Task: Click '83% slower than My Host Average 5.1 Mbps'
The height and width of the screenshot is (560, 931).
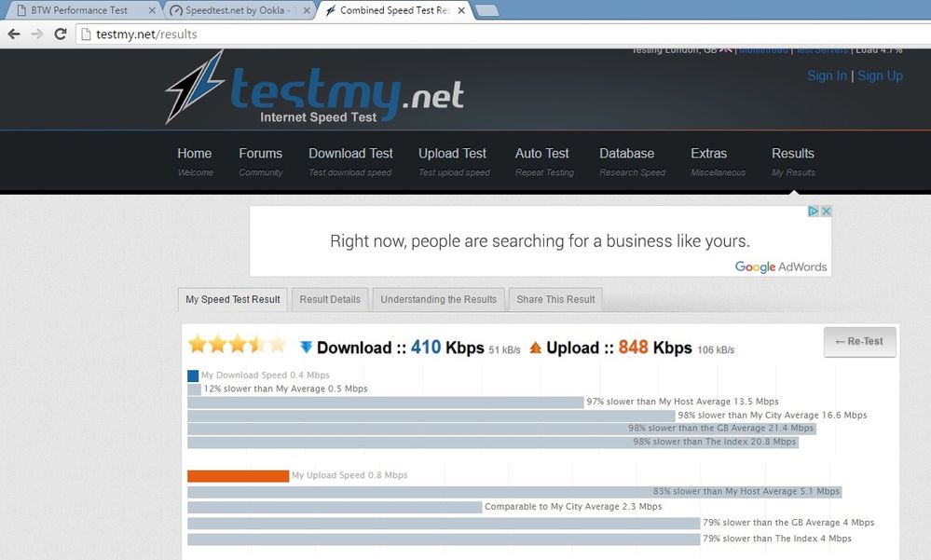Action: 746,492
